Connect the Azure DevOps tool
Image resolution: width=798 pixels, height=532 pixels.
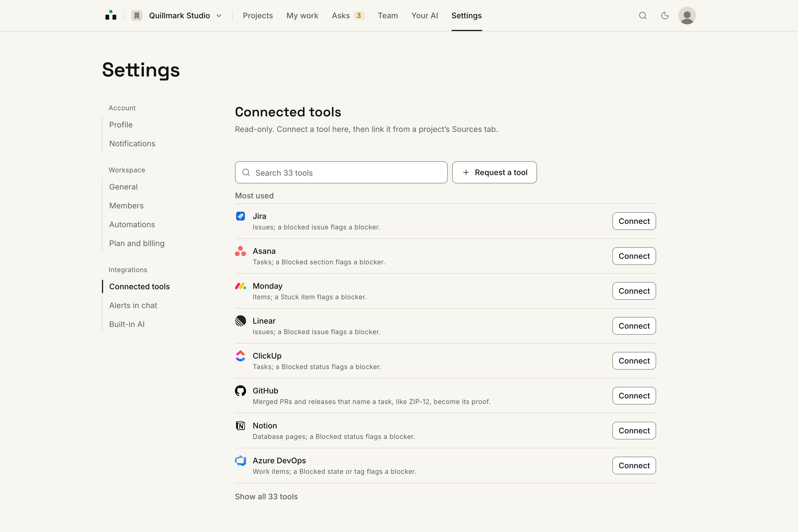coord(634,465)
